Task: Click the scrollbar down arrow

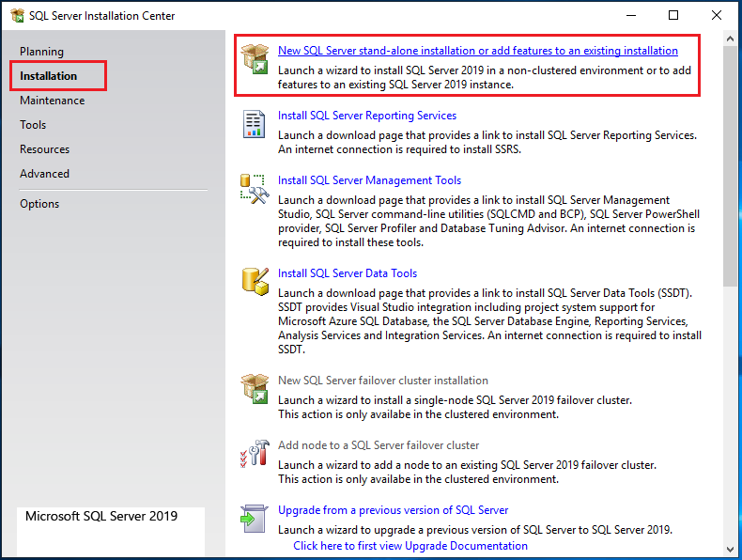Action: pos(730,549)
